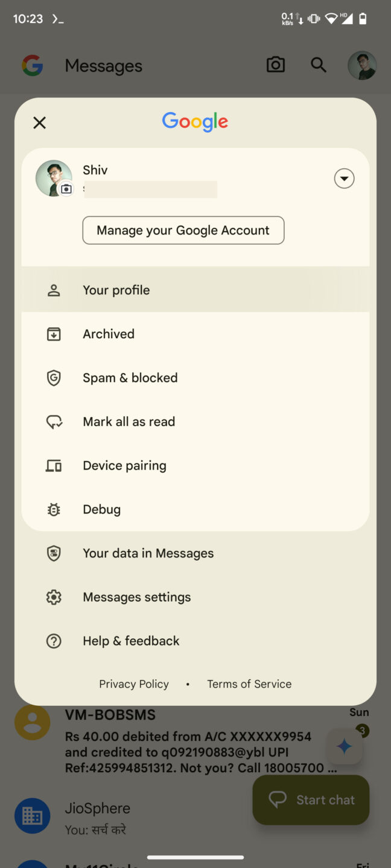Open the Debug bug icon
This screenshot has height=868, width=391.
tap(54, 509)
